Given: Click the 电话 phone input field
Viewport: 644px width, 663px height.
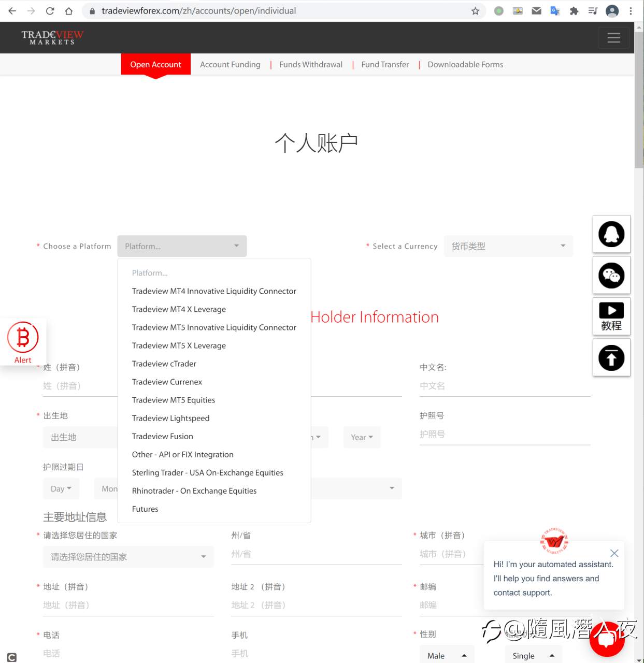Looking at the screenshot, I should click(128, 654).
